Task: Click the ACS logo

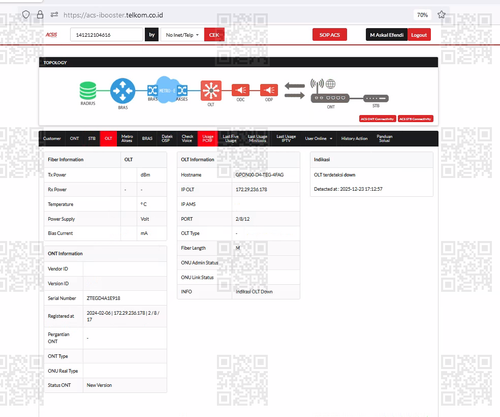Action: tap(51, 35)
